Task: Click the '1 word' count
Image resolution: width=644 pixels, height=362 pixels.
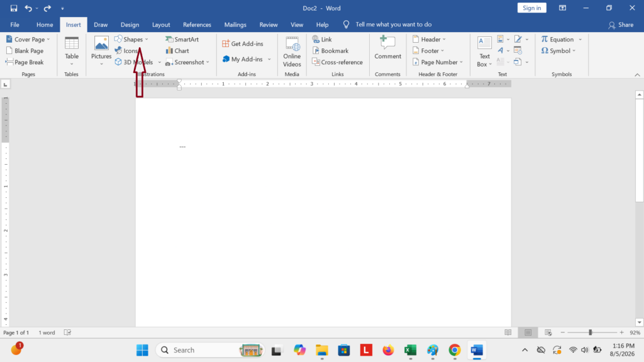Action: [x=47, y=332]
